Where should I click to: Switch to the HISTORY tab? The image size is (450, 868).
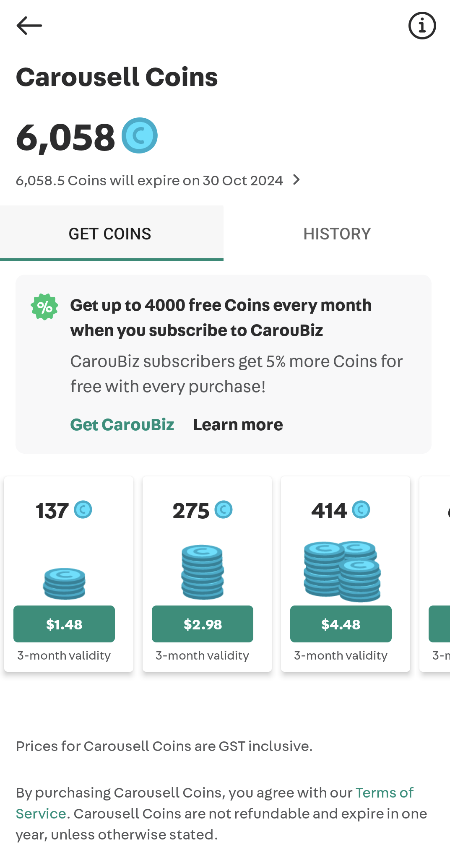337,234
